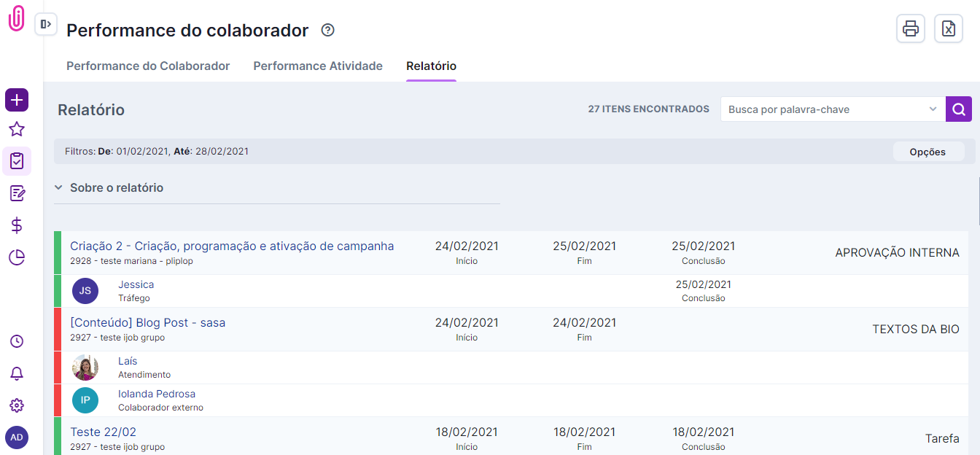Switch to Performance Atividade tab
980x455 pixels.
318,66
